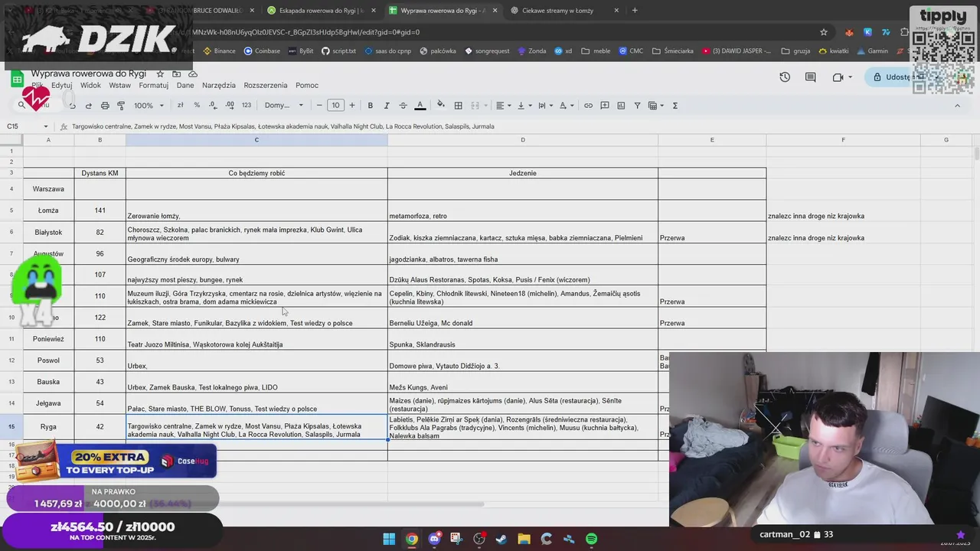980x551 pixels.
Task: Open the borders tool
Action: [x=458, y=106]
